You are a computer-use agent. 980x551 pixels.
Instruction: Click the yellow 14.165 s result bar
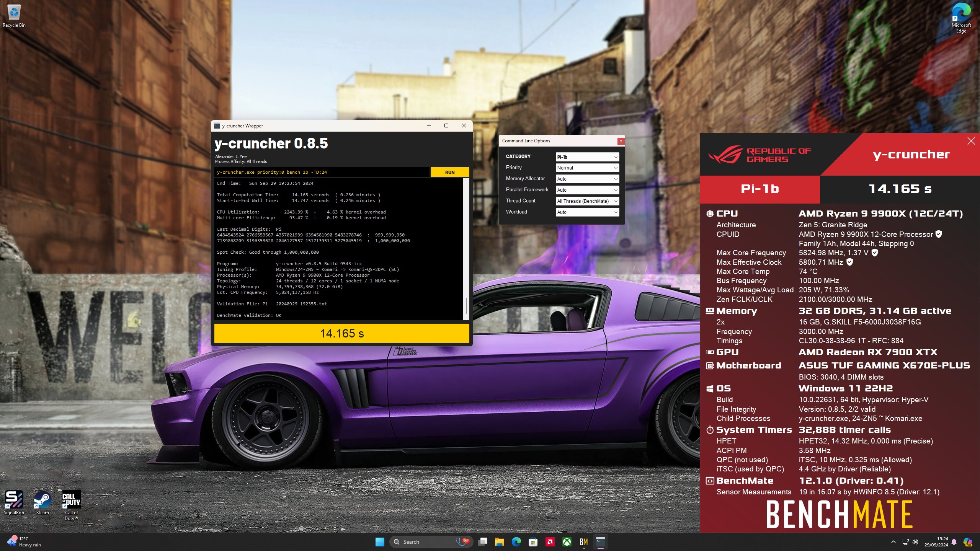(342, 333)
